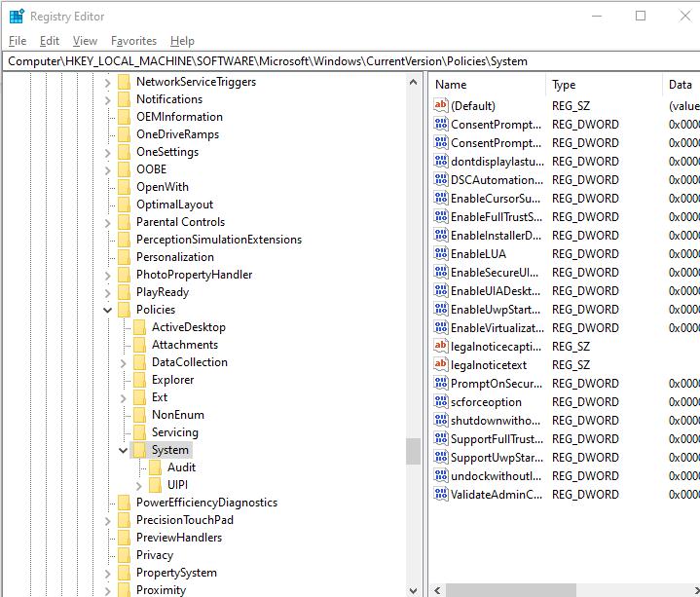This screenshot has height=597, width=700.
Task: Select the EnableInstallerD... value name
Action: point(496,236)
